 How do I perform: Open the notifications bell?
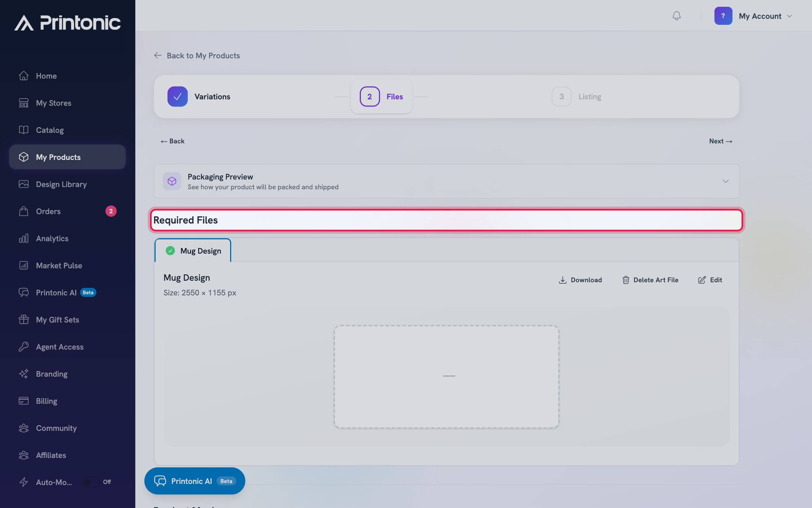click(676, 16)
